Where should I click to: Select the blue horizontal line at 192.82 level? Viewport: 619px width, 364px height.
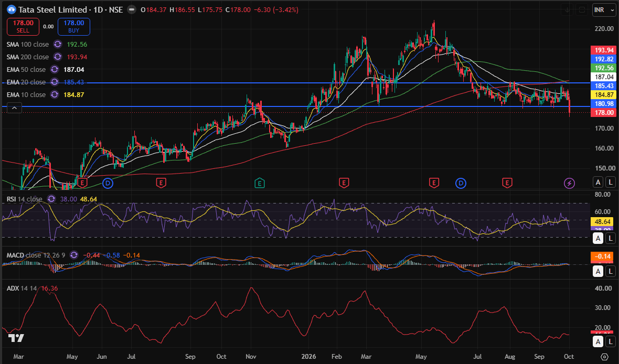(x=296, y=83)
